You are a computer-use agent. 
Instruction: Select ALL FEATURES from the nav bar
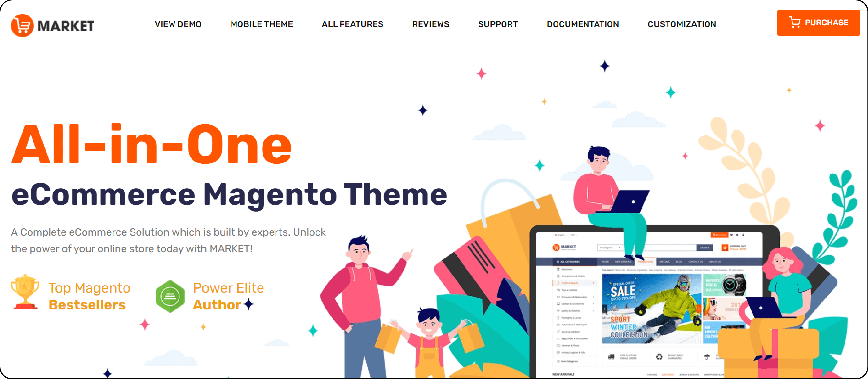352,24
